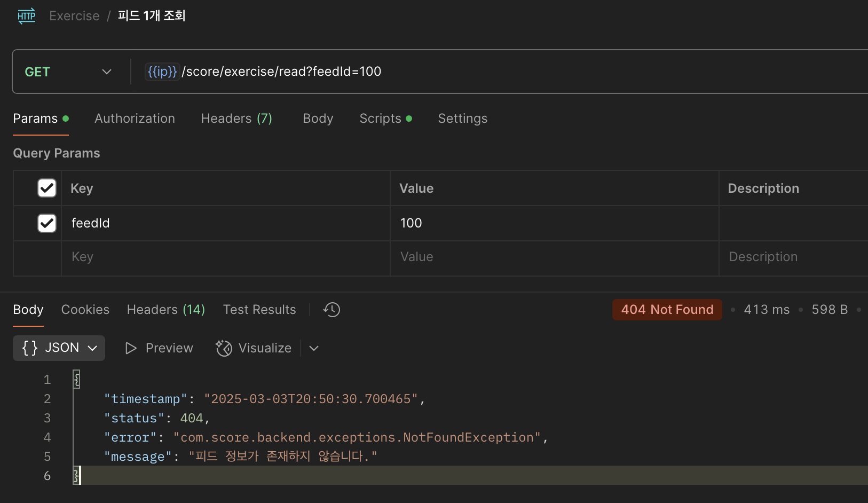The height and width of the screenshot is (503, 868).
Task: Click the Query Params heading
Action: tap(57, 153)
